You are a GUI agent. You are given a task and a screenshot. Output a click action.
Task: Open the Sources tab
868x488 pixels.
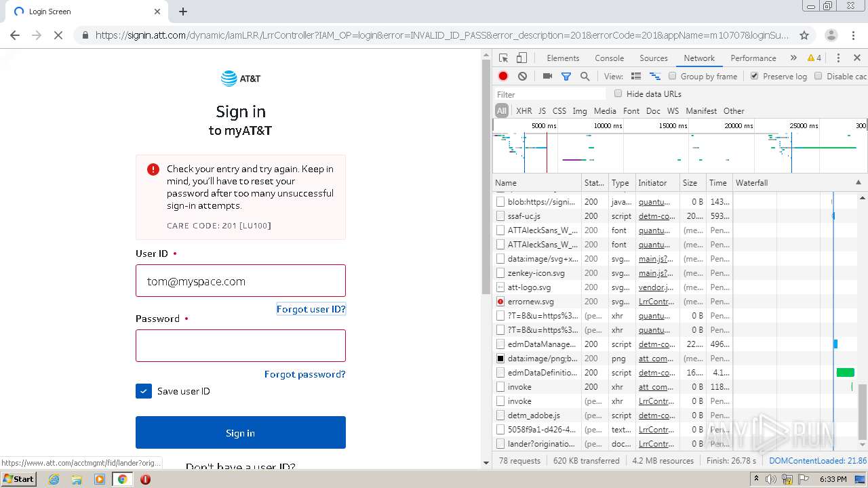(654, 58)
